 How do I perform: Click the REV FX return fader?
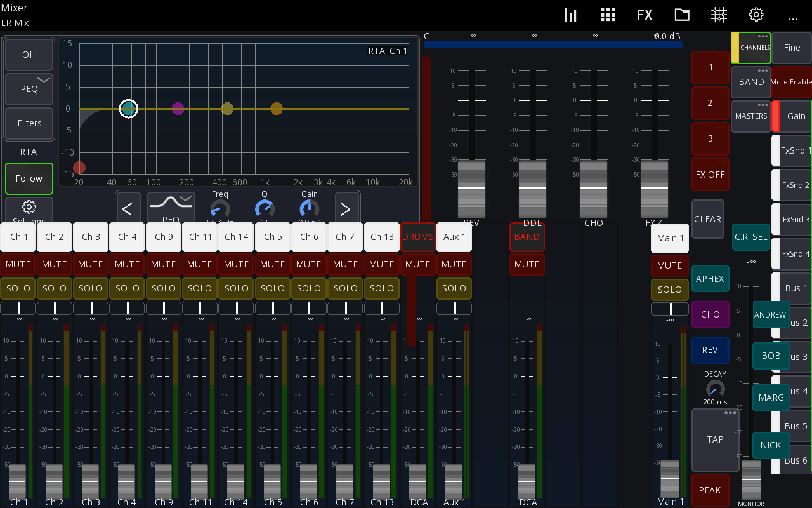tap(471, 189)
